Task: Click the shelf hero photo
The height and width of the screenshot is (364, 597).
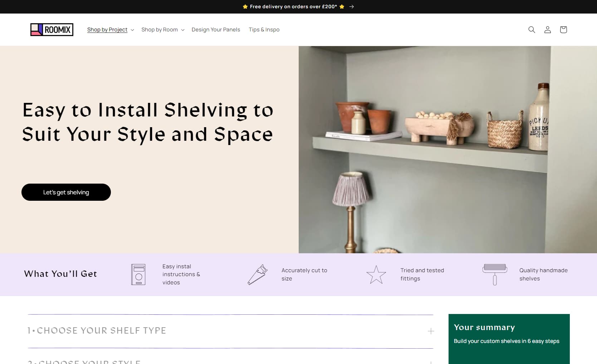Action: 447,149
